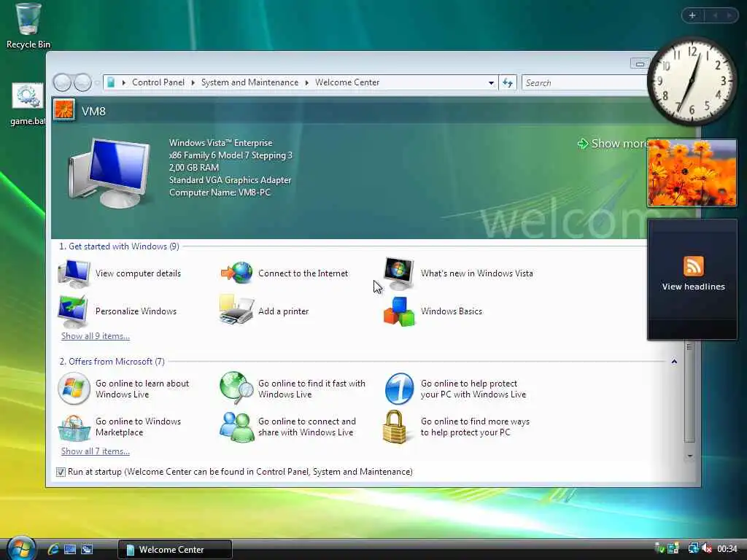Expand the arrow after System and Maintenance breadcrumb
Screen dimensions: 747x560
pos(307,83)
